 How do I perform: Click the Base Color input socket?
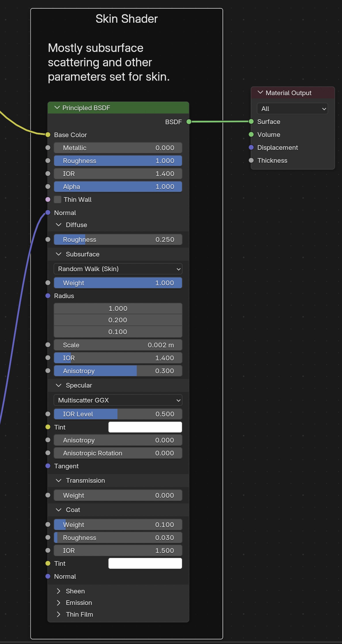[x=48, y=135]
